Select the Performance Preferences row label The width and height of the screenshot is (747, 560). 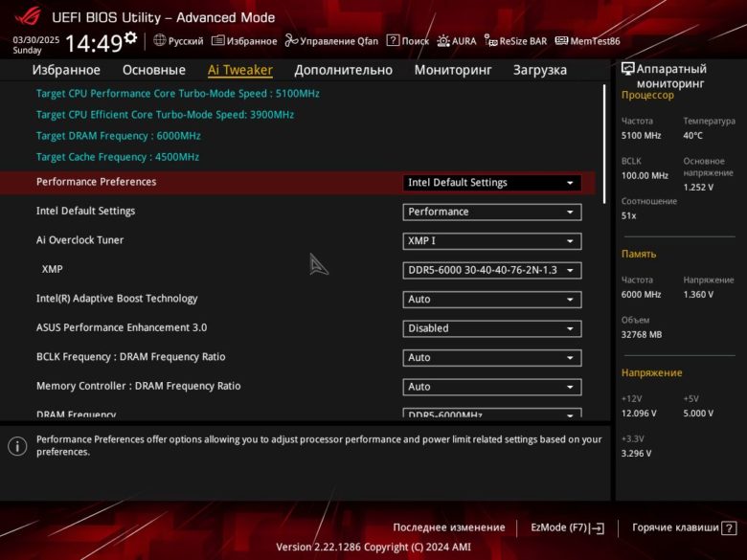pyautogui.click(x=96, y=182)
